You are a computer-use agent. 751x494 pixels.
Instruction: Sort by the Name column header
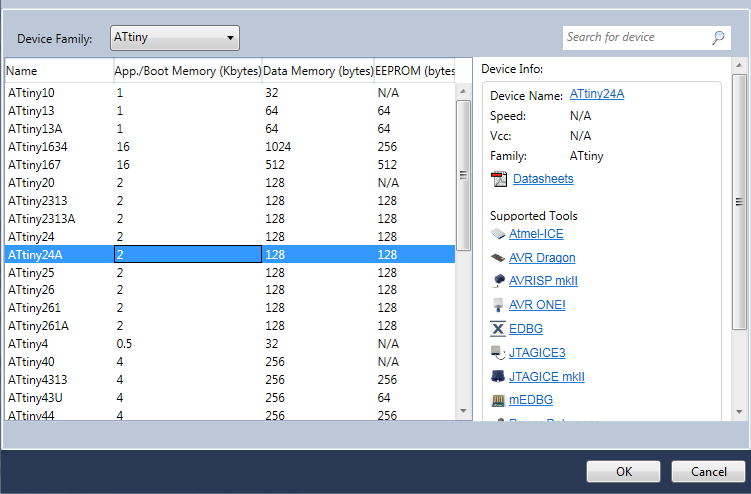point(59,71)
